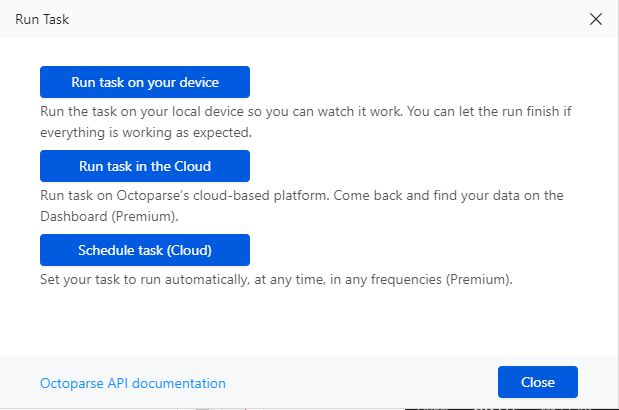Start the task in the Cloud

(x=145, y=165)
